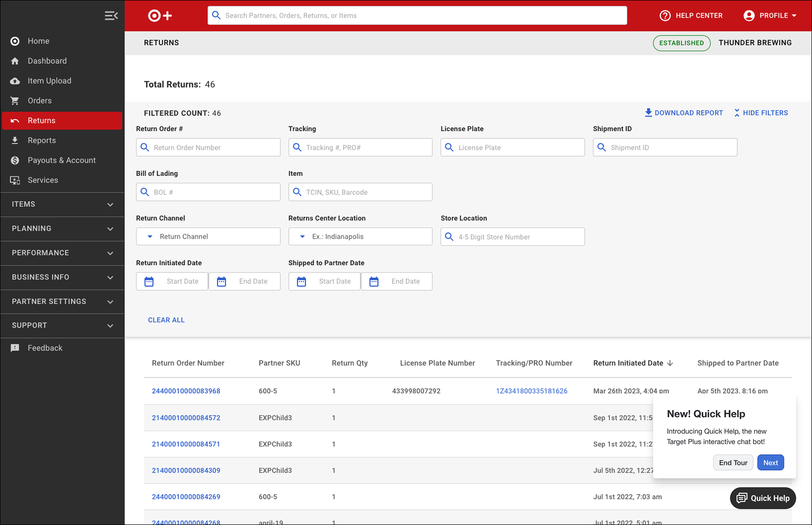
Task: Click the Reports download icon in sidebar
Action: (15, 140)
